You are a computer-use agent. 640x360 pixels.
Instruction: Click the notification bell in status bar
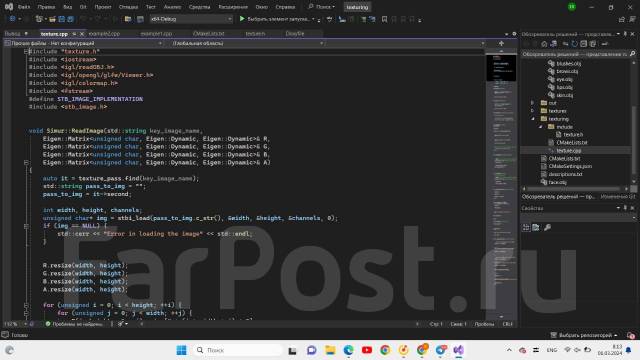(631, 335)
